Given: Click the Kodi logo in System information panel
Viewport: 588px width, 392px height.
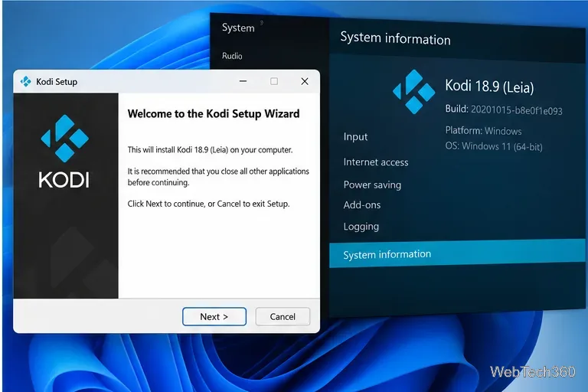Looking at the screenshot, I should click(x=413, y=92).
